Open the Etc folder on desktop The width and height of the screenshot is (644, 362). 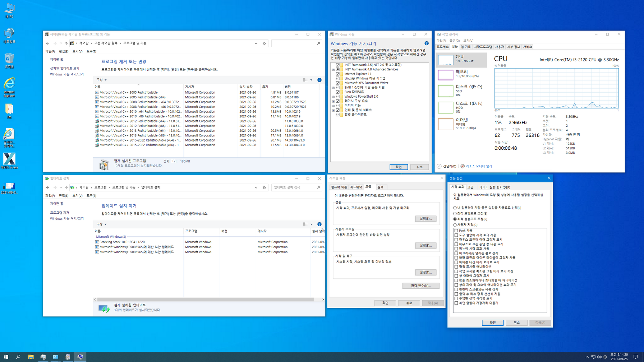(9, 111)
